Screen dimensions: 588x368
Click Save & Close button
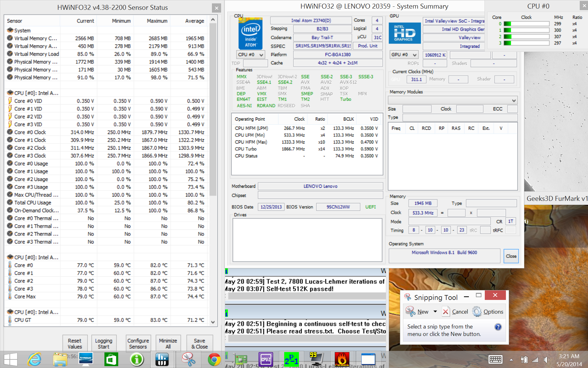point(200,343)
